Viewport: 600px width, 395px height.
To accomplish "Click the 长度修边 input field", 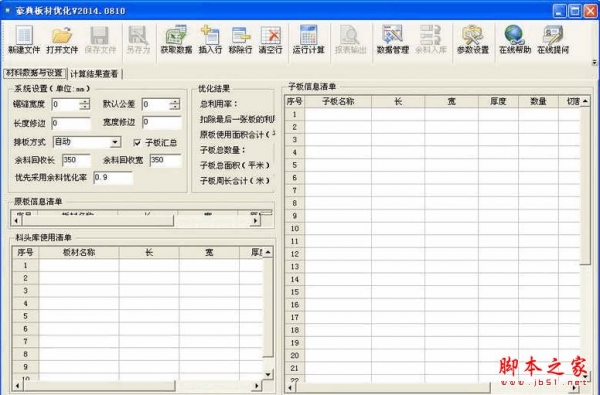I will (x=71, y=123).
